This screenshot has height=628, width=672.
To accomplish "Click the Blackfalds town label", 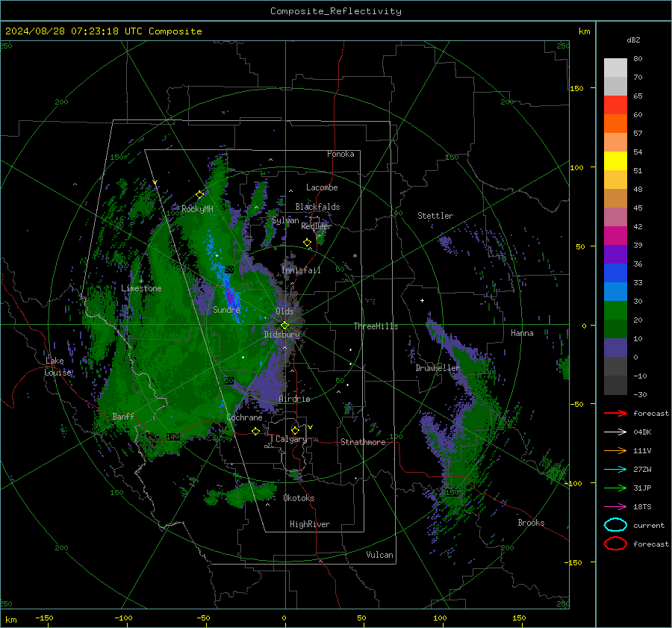I will pyautogui.click(x=317, y=207).
